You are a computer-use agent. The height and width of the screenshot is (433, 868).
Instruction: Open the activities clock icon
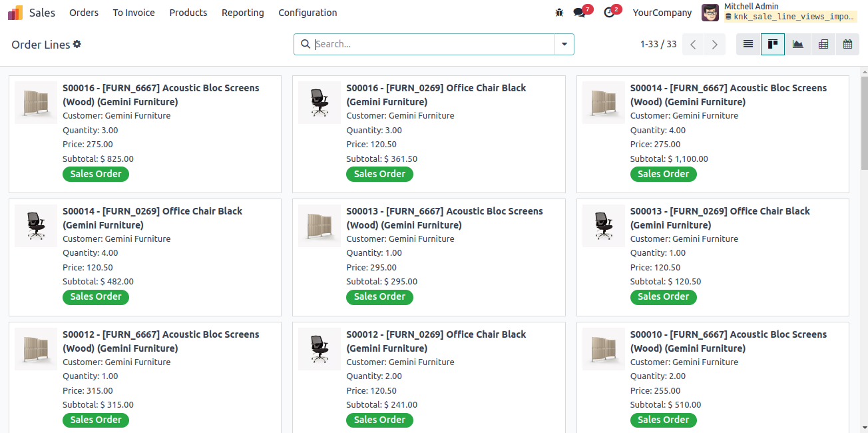click(x=608, y=13)
